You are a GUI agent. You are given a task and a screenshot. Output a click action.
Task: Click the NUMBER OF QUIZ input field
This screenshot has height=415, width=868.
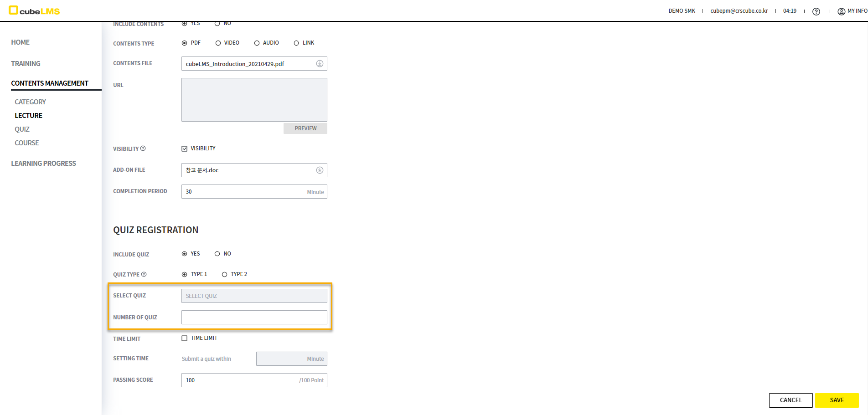tap(254, 318)
